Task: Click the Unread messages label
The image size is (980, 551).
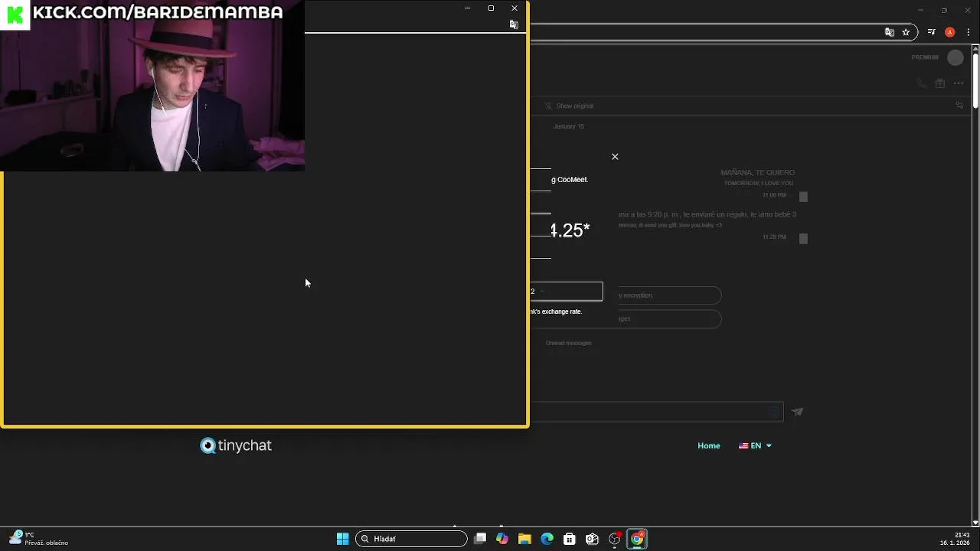Action: coord(569,343)
